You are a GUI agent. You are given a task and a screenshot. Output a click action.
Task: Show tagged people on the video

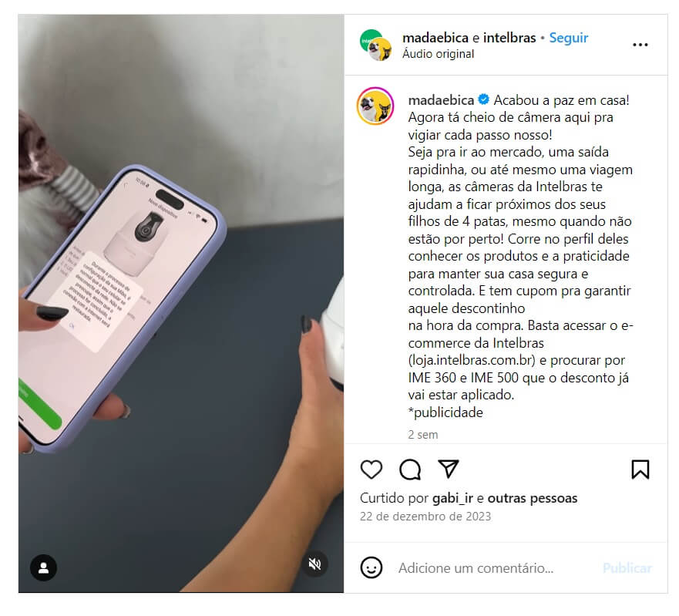[x=43, y=567]
